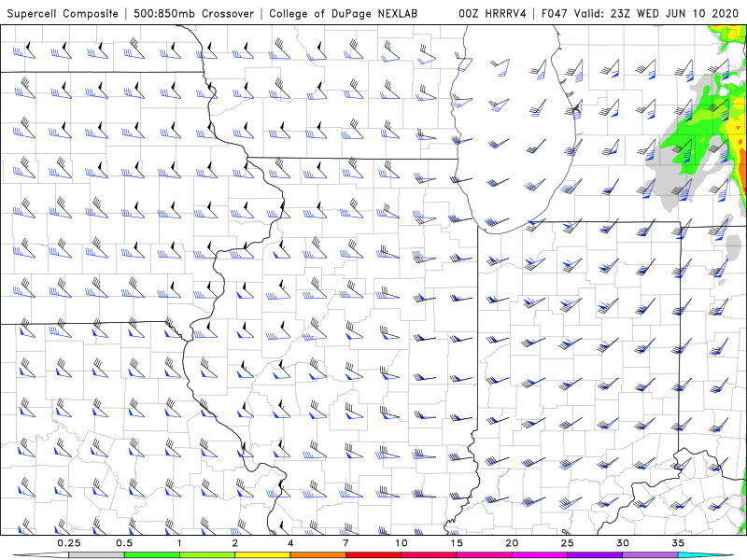This screenshot has height=560, width=747.
Task: Click the legend value 35
Action: pos(679,543)
